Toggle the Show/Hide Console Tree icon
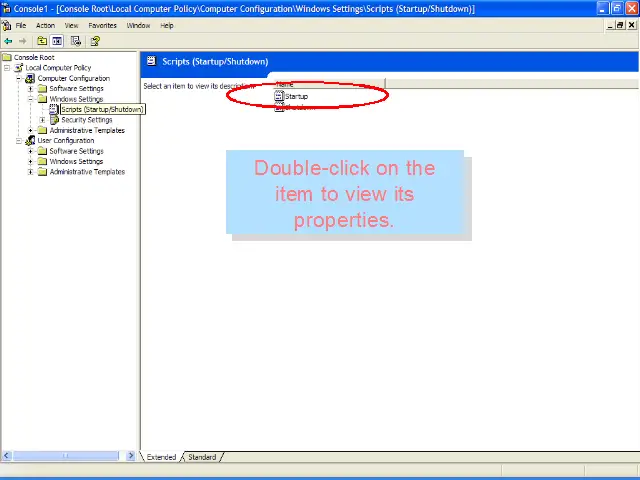 tap(58, 41)
